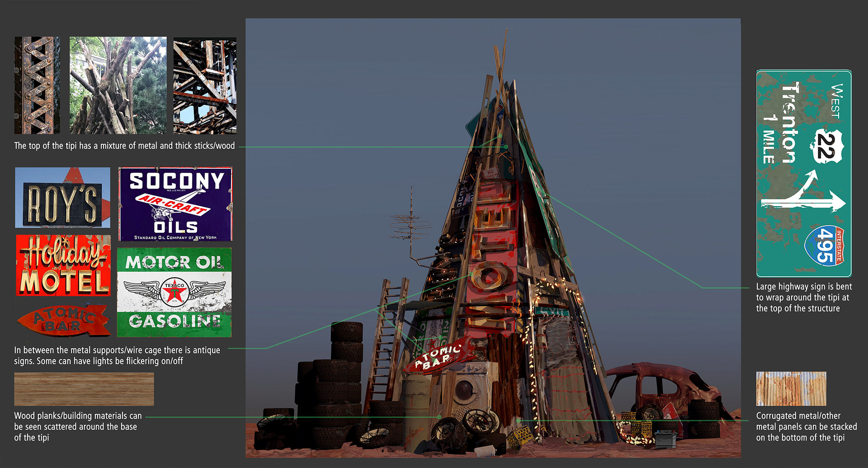Click the ROY'S sign reference image

[63, 198]
